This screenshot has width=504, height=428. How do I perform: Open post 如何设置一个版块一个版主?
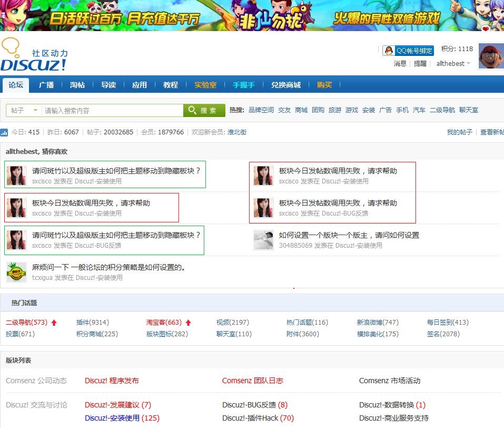click(x=349, y=235)
